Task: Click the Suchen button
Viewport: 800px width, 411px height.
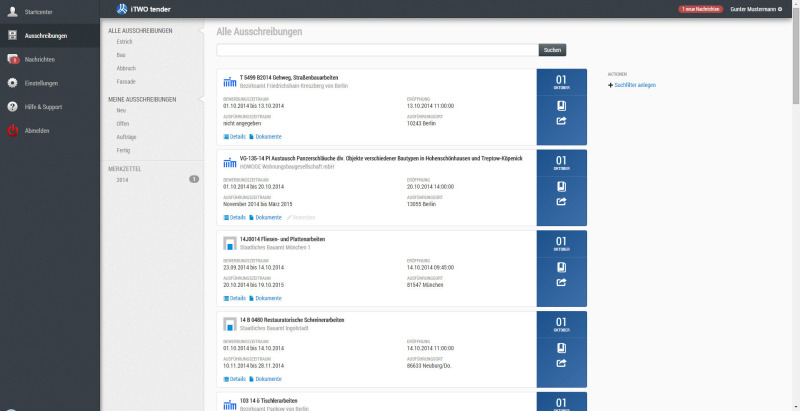Action: coord(552,50)
